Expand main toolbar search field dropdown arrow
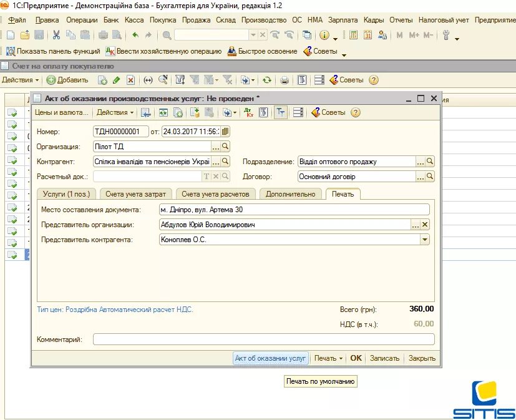This screenshot has height=420, width=516. pyautogui.click(x=253, y=35)
